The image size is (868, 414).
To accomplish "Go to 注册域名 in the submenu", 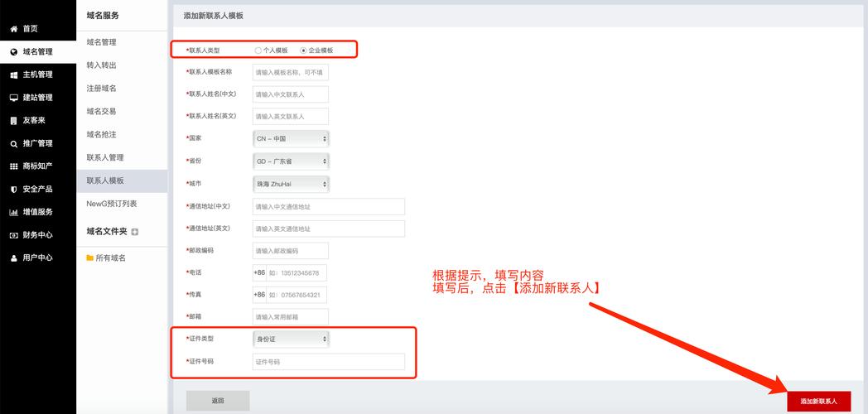I will (101, 89).
